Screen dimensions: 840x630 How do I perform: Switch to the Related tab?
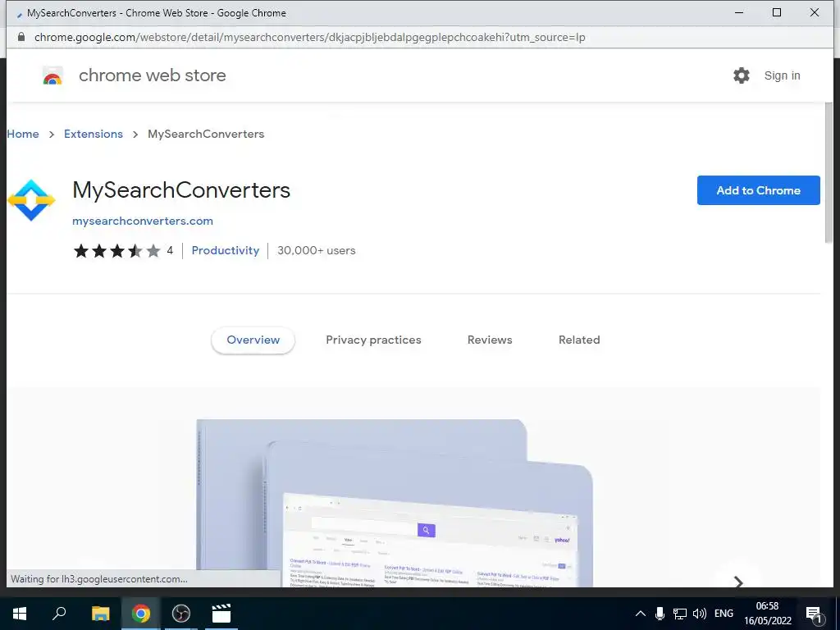579,340
